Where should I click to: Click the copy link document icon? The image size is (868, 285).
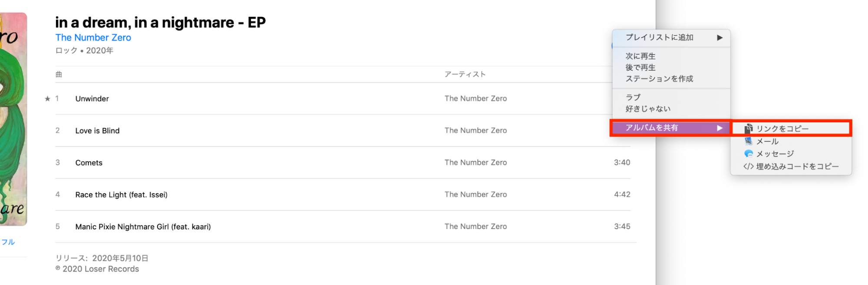coord(749,128)
